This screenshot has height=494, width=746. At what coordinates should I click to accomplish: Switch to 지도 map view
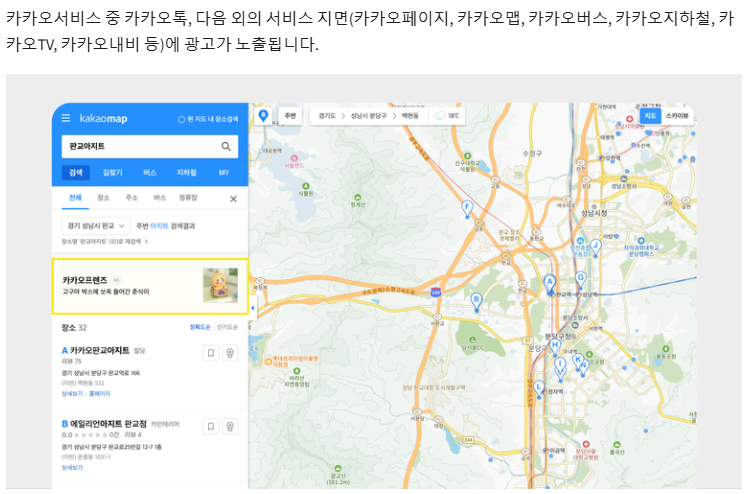tap(650, 116)
